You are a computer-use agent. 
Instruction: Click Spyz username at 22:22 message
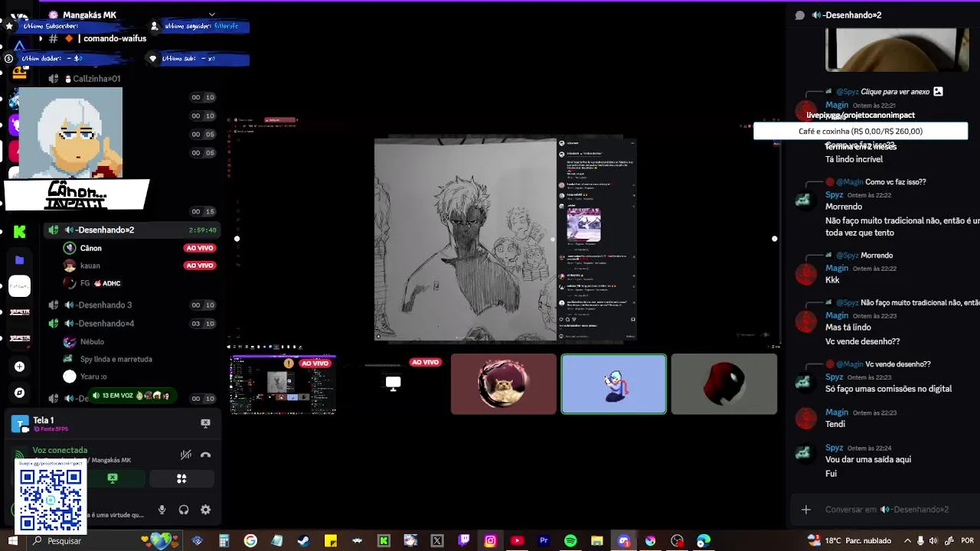(835, 195)
